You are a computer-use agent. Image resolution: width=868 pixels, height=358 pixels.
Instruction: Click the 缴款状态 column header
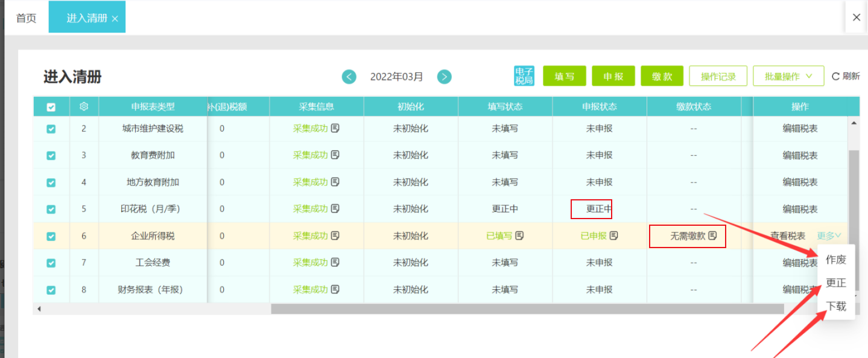click(694, 106)
